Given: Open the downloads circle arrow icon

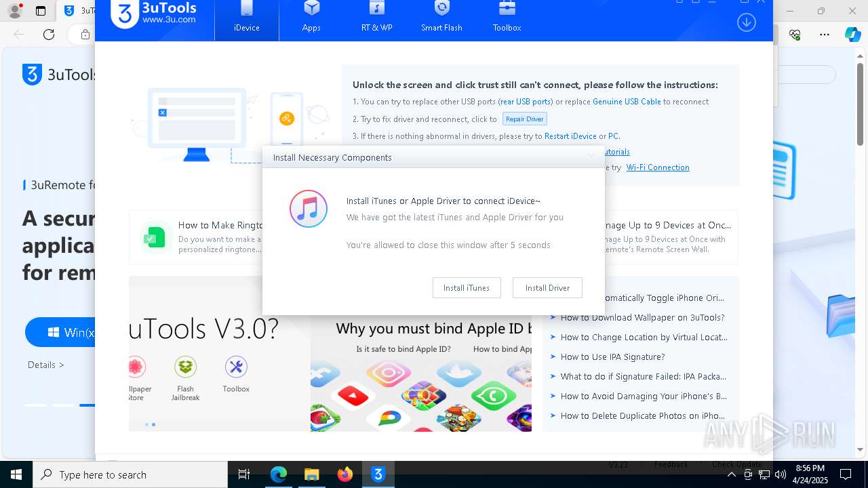Looking at the screenshot, I should pyautogui.click(x=746, y=22).
